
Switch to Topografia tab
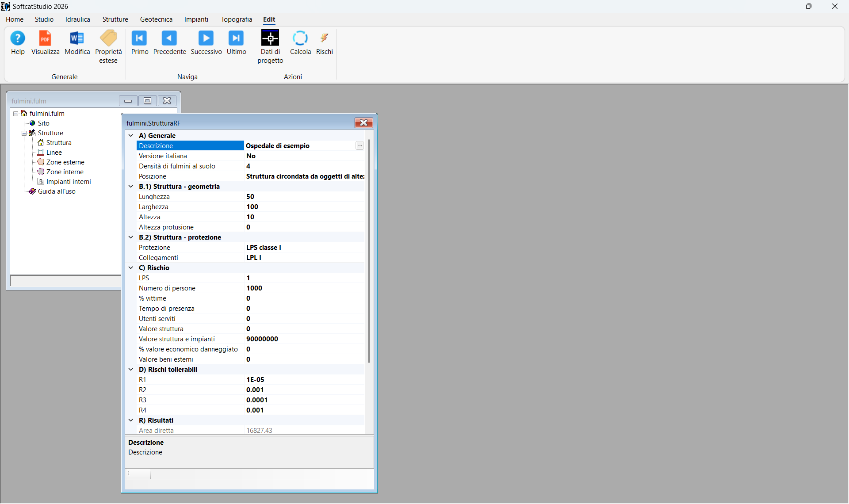237,19
